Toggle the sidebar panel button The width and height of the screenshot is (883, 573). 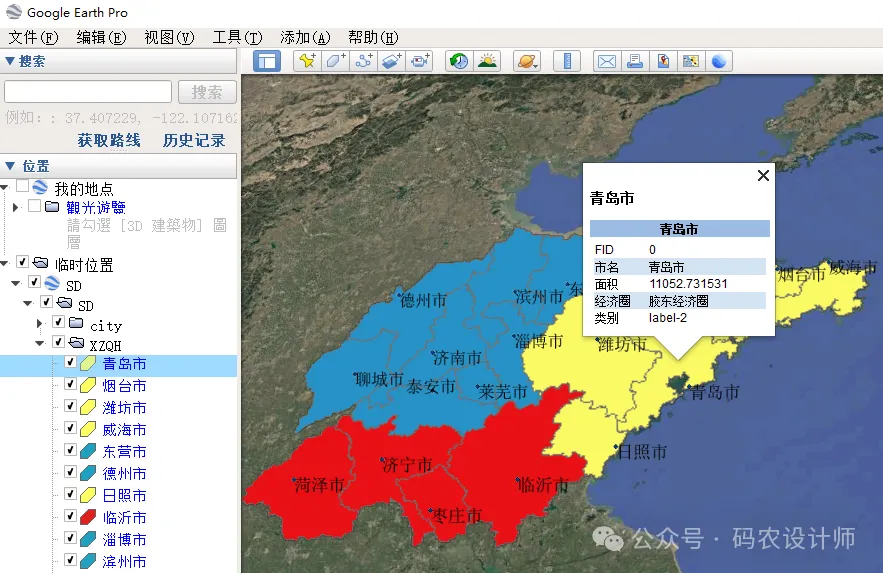click(x=266, y=61)
